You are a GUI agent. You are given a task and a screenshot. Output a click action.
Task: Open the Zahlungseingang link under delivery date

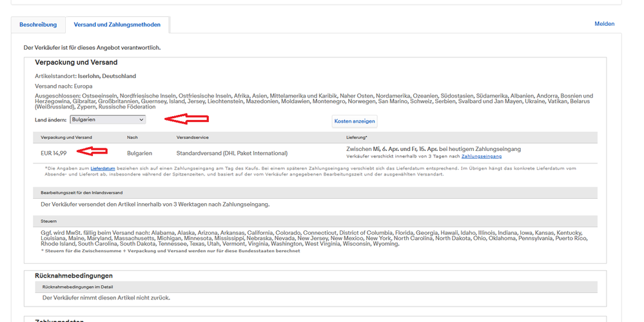point(481,156)
